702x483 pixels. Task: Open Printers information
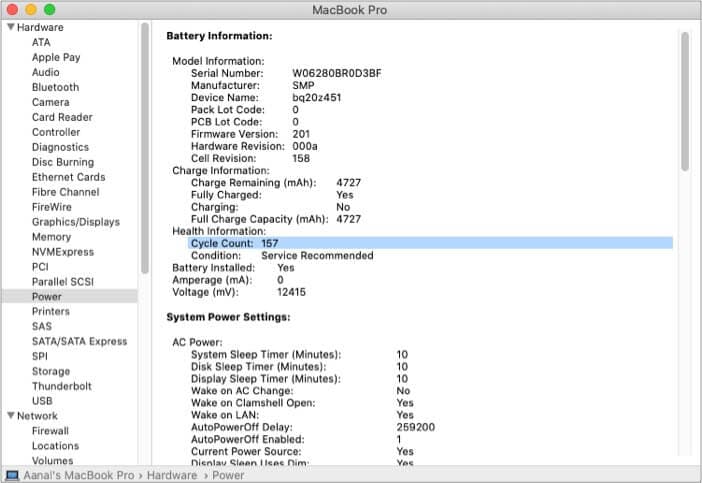[51, 311]
